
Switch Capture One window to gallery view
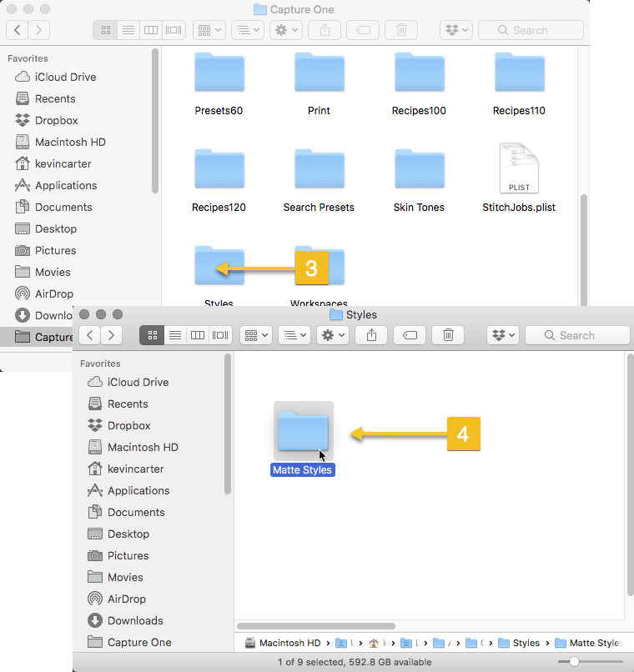(174, 30)
